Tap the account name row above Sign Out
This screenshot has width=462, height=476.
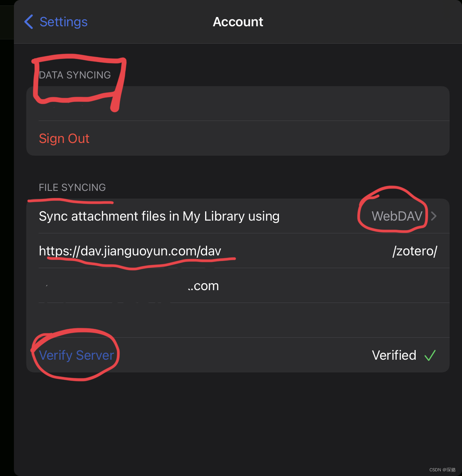pyautogui.click(x=238, y=104)
